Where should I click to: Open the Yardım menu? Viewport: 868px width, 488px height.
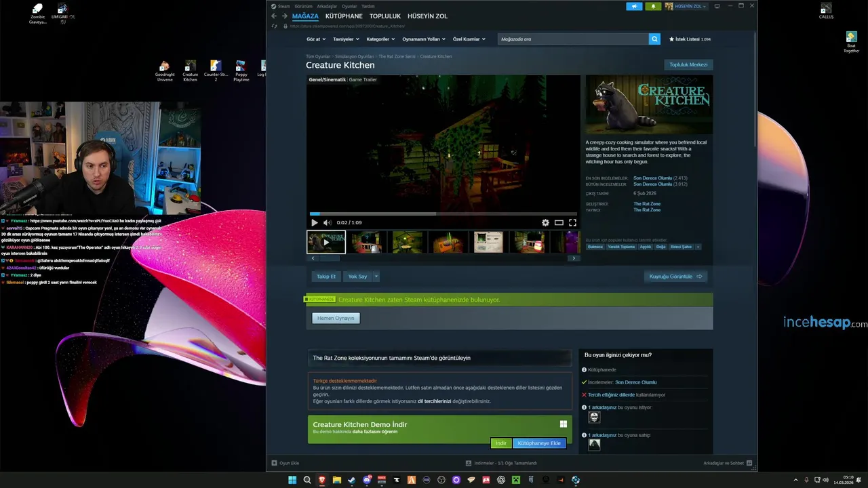pos(368,6)
